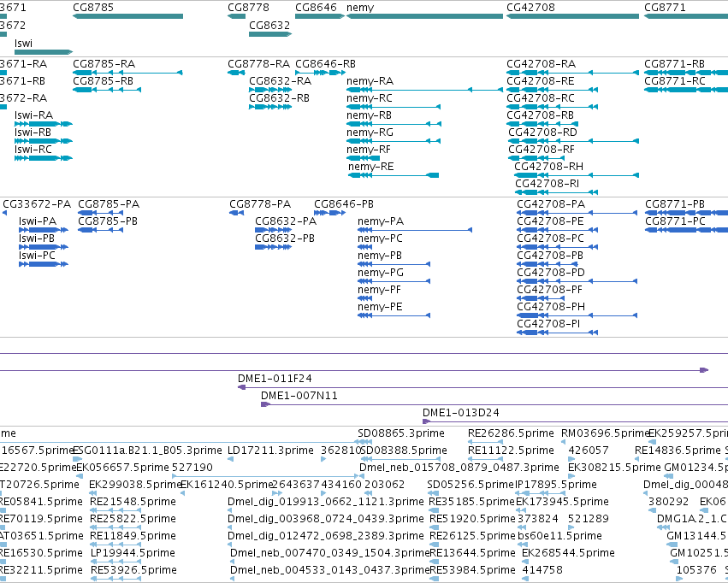Image resolution: width=728 pixels, height=583 pixels.
Task: Click the CG42708-PH protein label
Action: [551, 307]
